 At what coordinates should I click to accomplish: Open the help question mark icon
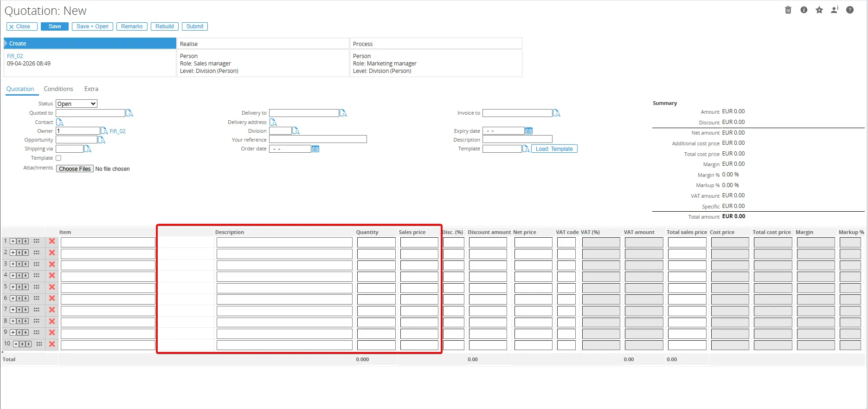(x=850, y=10)
